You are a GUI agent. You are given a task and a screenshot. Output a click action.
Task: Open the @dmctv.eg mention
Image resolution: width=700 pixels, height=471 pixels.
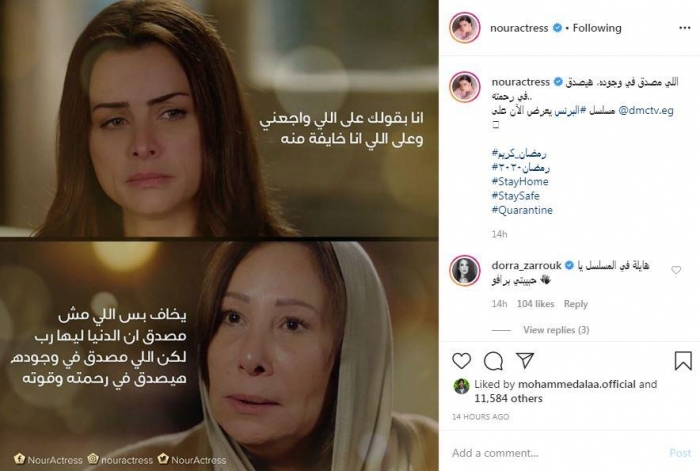(646, 110)
